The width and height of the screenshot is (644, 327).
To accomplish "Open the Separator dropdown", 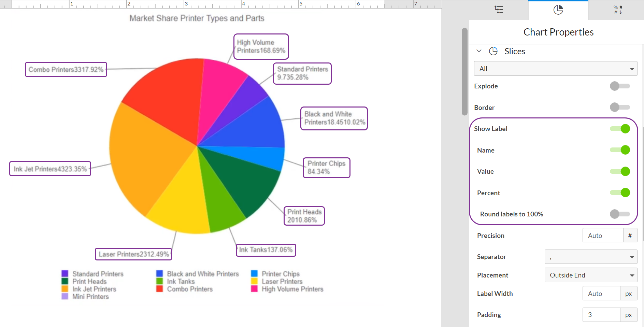I will 591,257.
